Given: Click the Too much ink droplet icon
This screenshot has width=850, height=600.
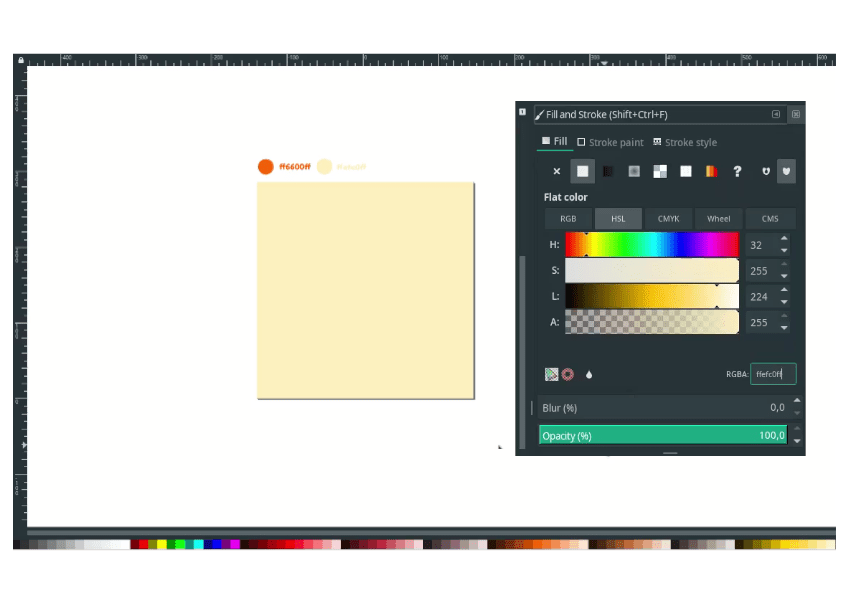Looking at the screenshot, I should (x=589, y=374).
